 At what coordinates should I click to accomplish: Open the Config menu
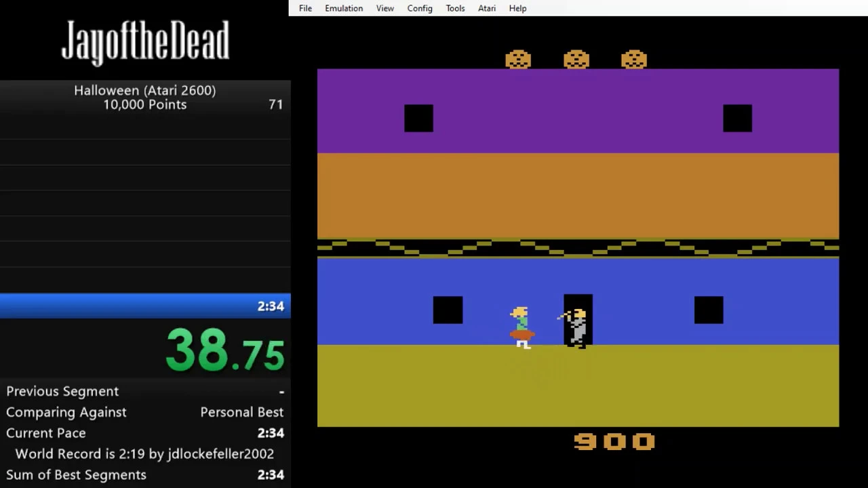420,8
